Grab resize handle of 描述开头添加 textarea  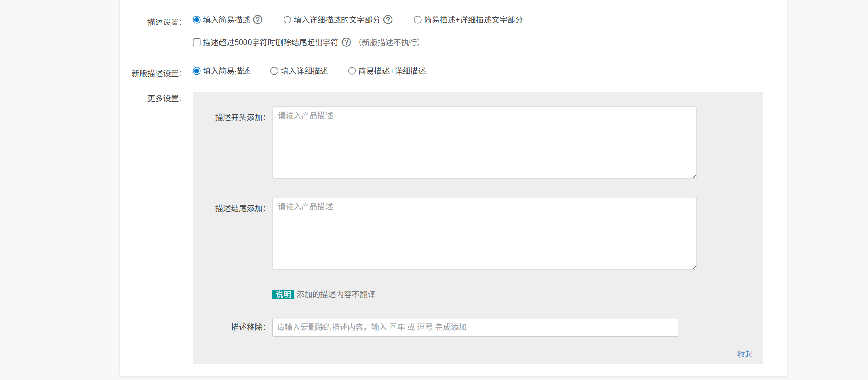(x=694, y=176)
